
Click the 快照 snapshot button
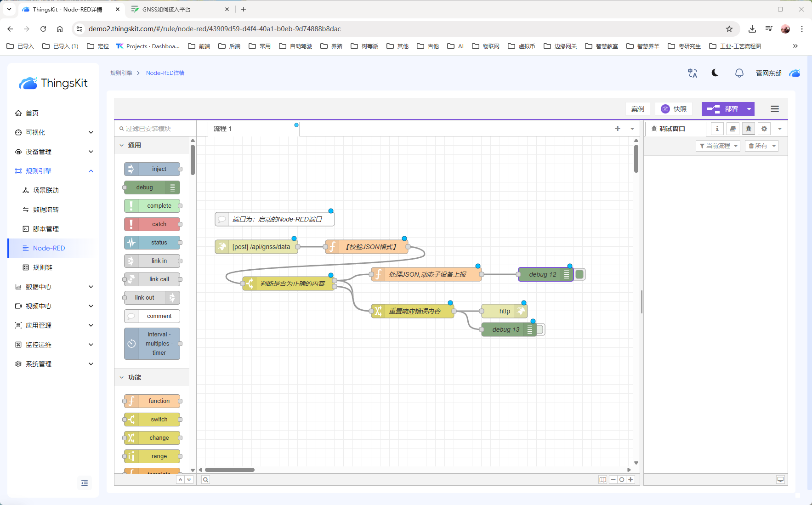pos(674,109)
